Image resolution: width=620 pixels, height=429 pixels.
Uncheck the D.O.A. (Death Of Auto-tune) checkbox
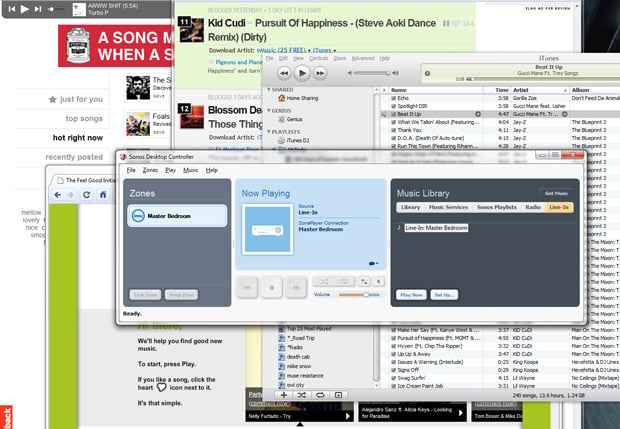pos(393,138)
